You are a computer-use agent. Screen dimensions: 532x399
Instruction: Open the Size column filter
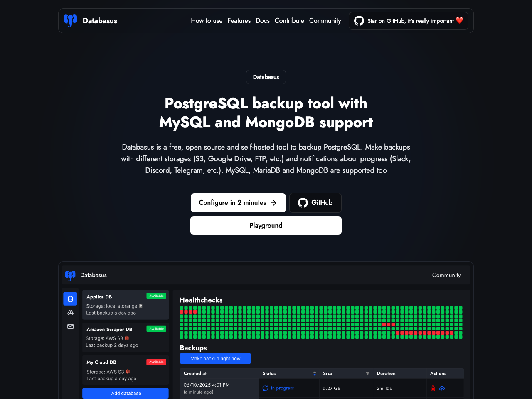click(367, 374)
